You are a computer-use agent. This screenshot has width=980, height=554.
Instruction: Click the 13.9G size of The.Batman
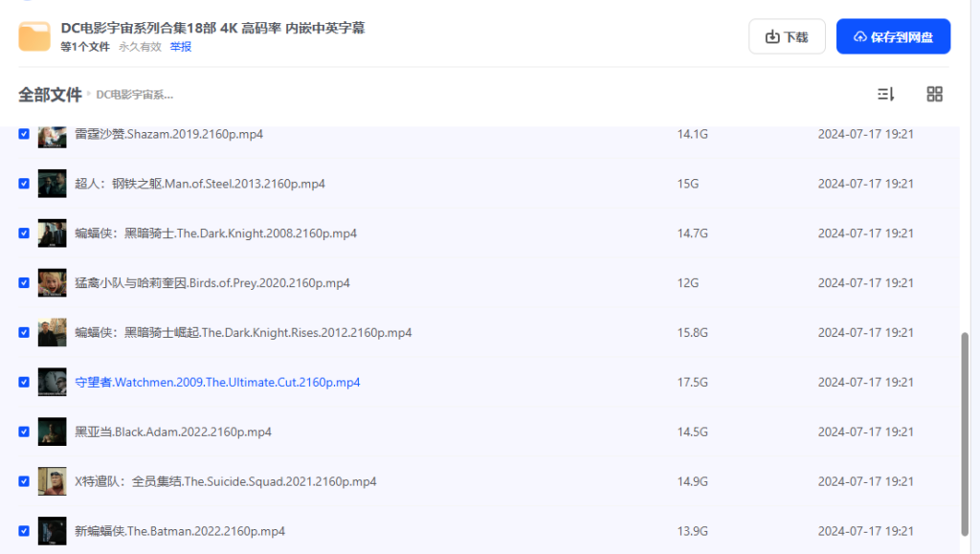click(x=693, y=531)
